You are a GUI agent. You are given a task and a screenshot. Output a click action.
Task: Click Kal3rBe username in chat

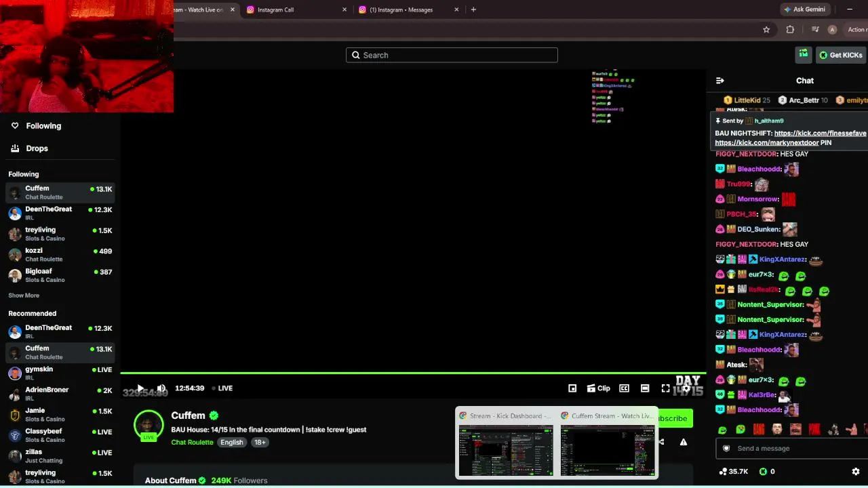coord(762,394)
